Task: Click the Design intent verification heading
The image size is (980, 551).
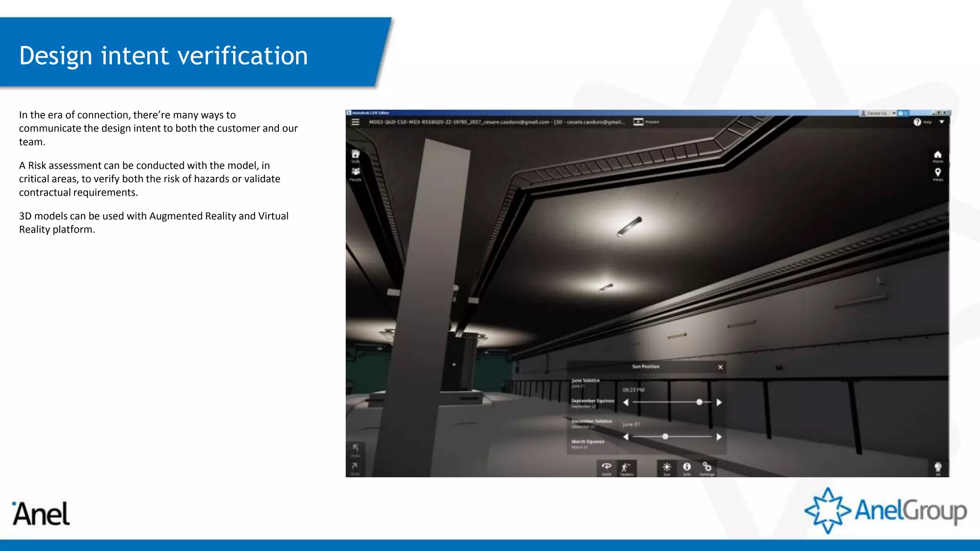Action: (x=164, y=55)
